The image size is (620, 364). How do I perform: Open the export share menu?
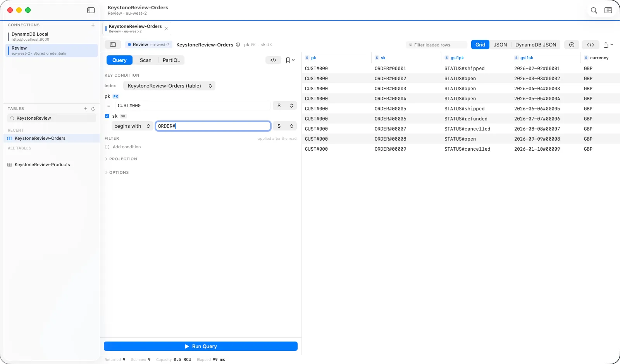608,45
